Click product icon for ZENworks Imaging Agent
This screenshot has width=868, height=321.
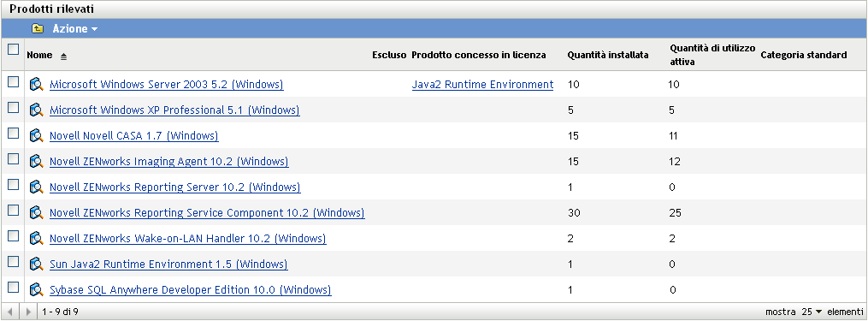pyautogui.click(x=37, y=161)
